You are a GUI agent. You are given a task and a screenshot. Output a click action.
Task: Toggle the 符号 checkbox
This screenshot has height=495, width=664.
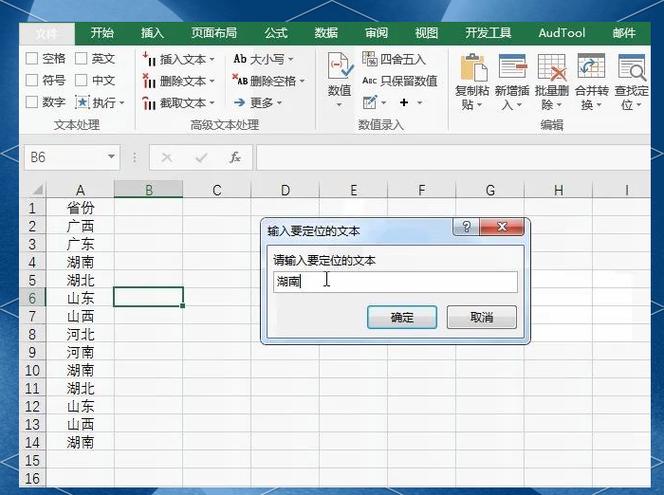point(32,80)
